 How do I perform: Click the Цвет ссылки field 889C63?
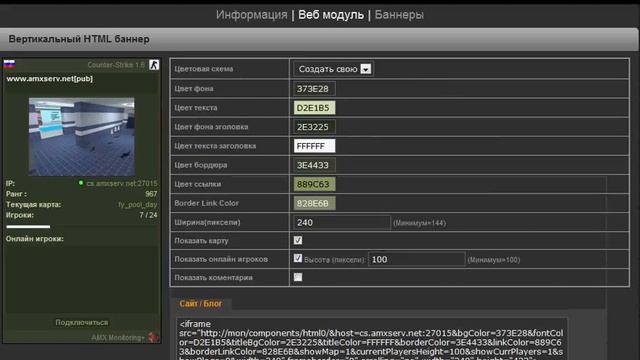[x=314, y=184]
